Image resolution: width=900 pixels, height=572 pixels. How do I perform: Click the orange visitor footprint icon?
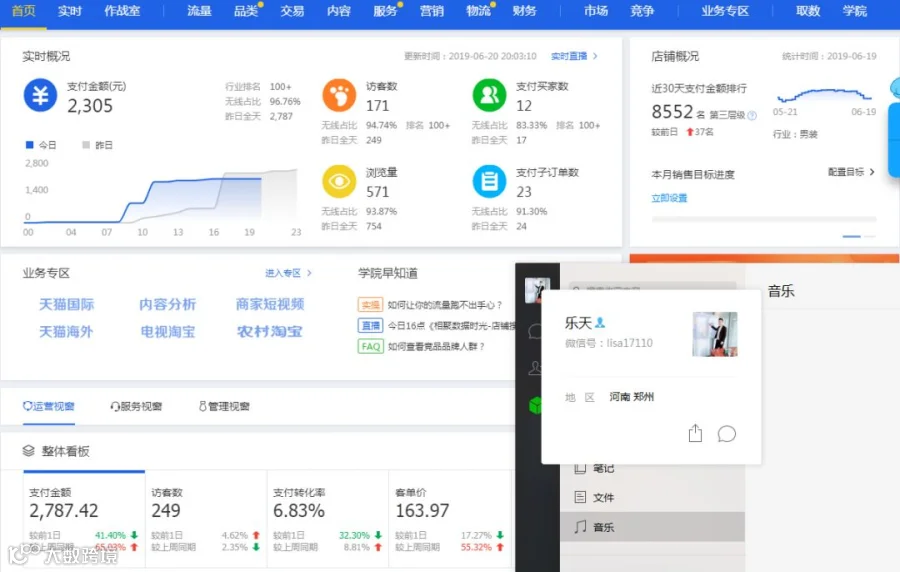click(x=339, y=95)
